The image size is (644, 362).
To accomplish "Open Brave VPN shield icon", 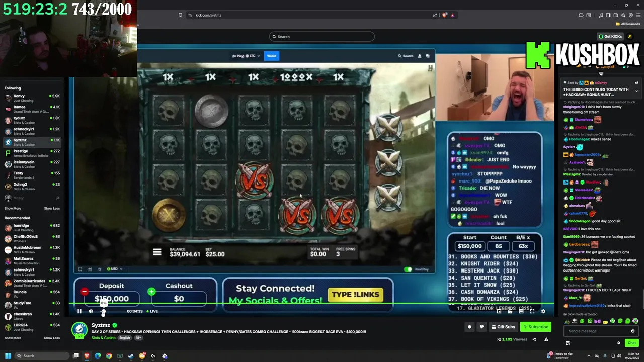I will [x=631, y=15].
